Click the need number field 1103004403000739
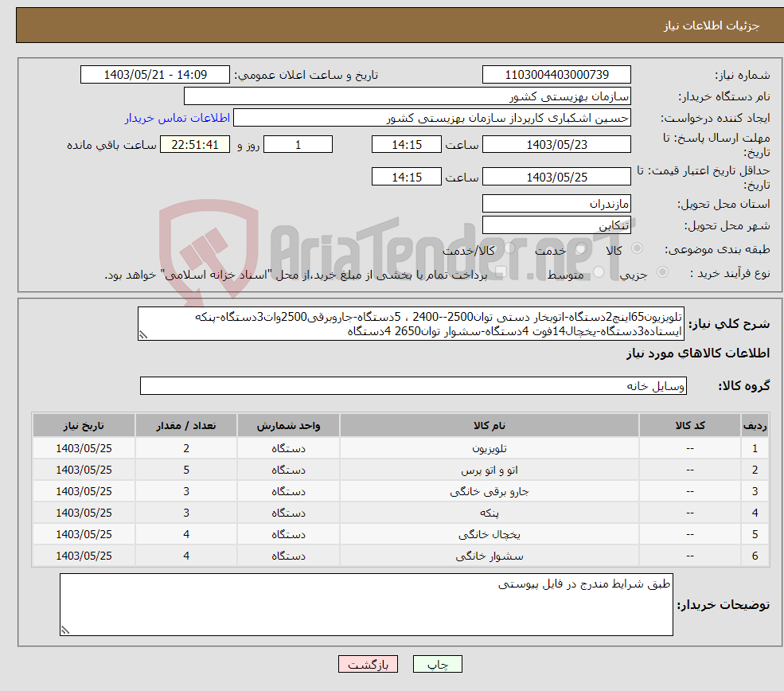Screen dimensions: 784x691 (x=556, y=75)
